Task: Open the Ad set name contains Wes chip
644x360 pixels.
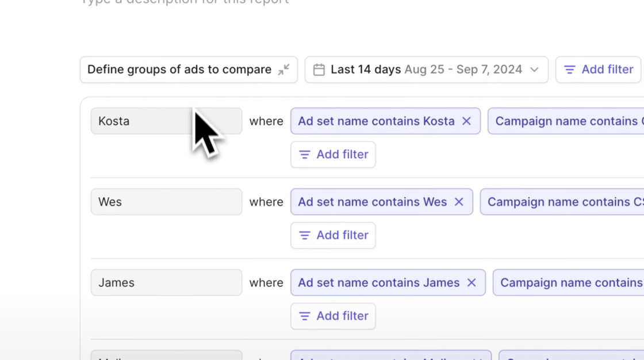Action: [x=372, y=202]
